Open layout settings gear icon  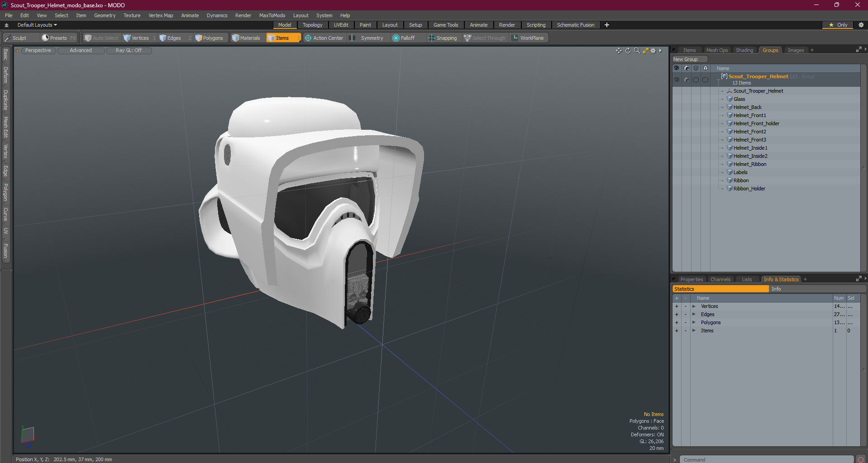point(861,25)
